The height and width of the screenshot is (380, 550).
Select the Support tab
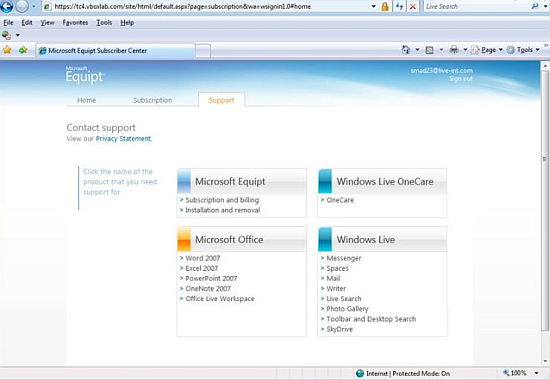[221, 100]
